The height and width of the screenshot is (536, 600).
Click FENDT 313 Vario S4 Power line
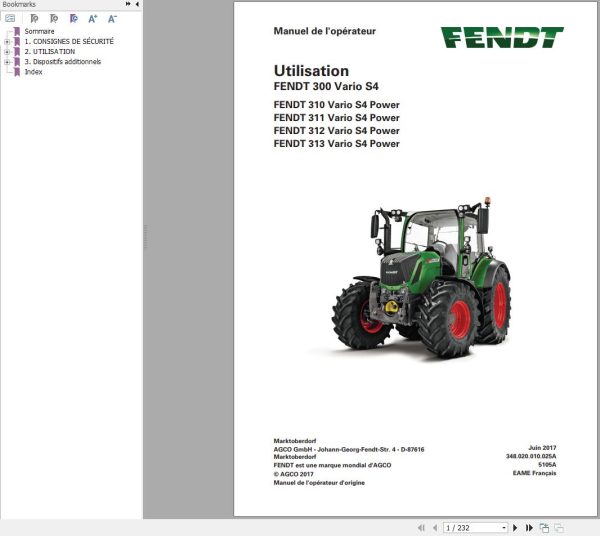pyautogui.click(x=336, y=144)
